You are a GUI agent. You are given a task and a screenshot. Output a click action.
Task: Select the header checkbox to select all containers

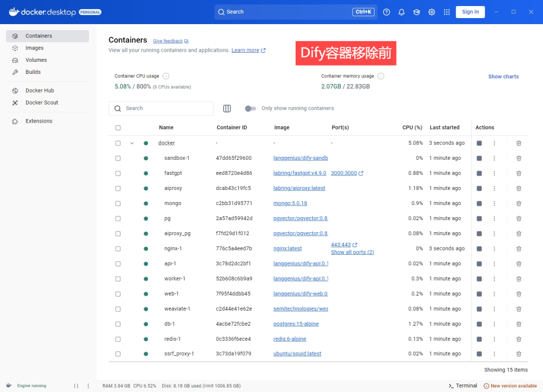[118, 128]
